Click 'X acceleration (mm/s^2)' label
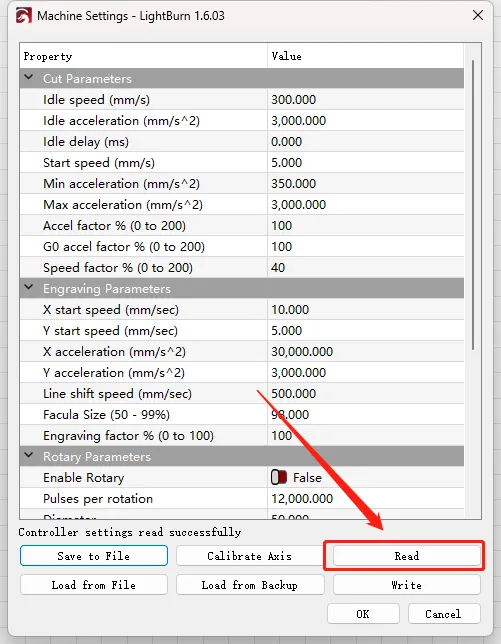 coord(114,352)
